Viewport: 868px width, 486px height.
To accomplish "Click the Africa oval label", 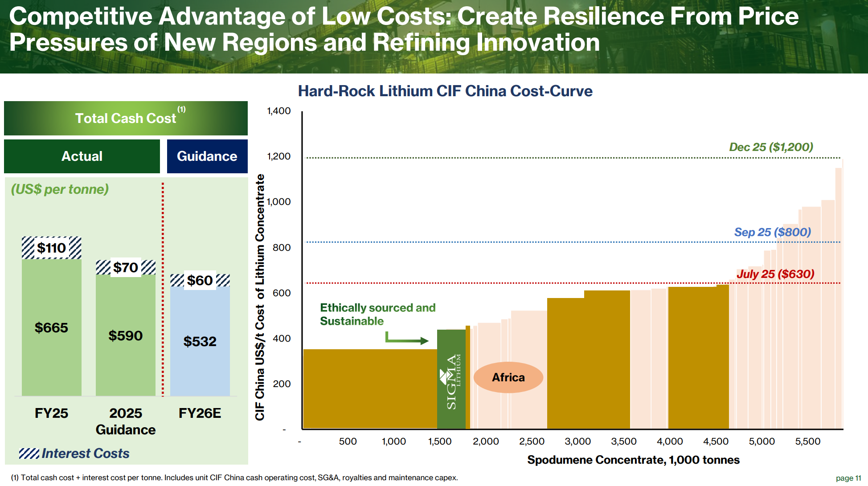I will click(508, 377).
